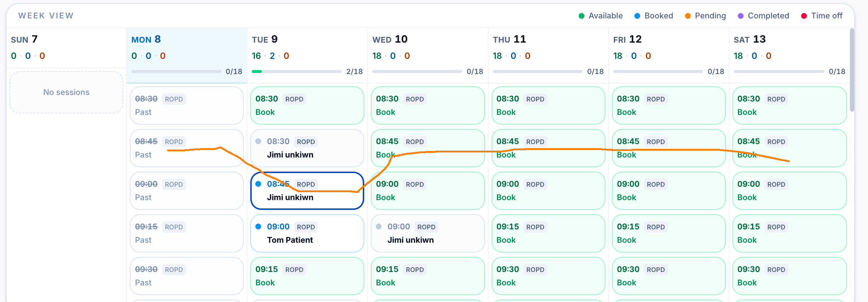Click the purple Completed legend dot
The width and height of the screenshot is (868, 302).
(x=741, y=16)
